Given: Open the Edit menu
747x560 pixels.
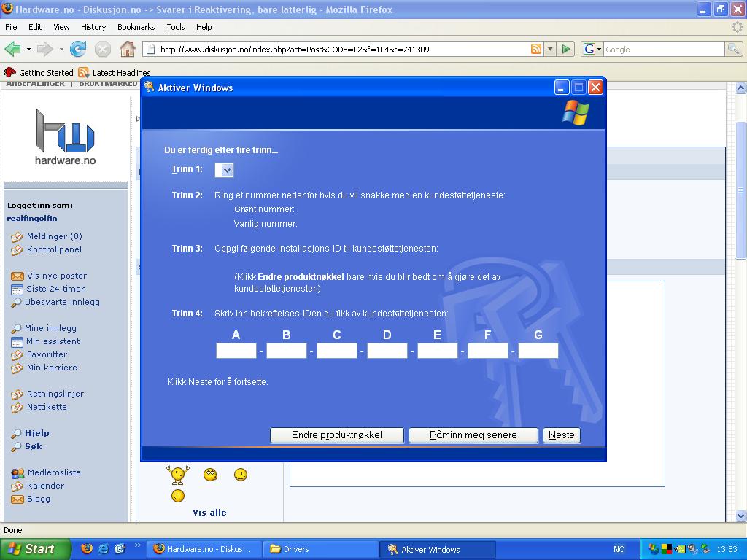Looking at the screenshot, I should pyautogui.click(x=35, y=27).
